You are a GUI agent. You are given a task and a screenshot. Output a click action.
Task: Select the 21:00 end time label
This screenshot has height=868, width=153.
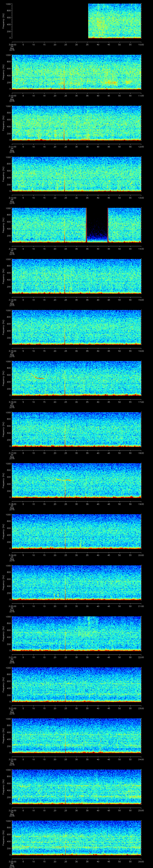point(141,606)
